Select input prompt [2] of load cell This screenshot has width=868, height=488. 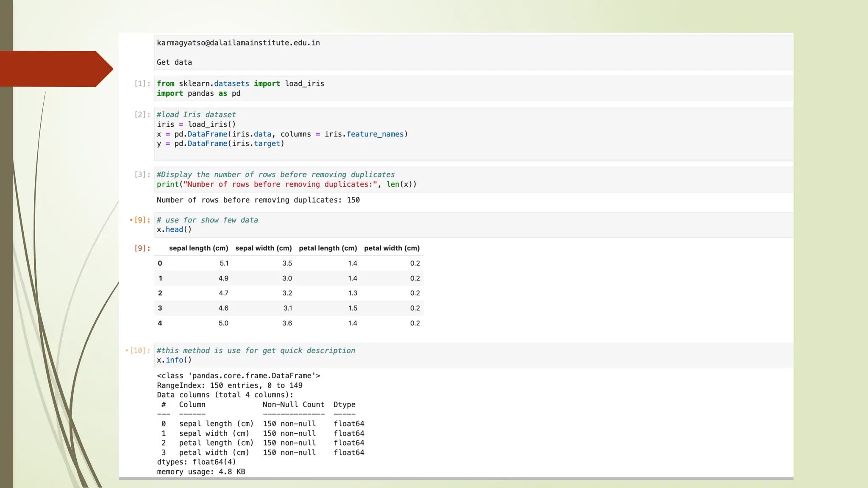coord(142,114)
